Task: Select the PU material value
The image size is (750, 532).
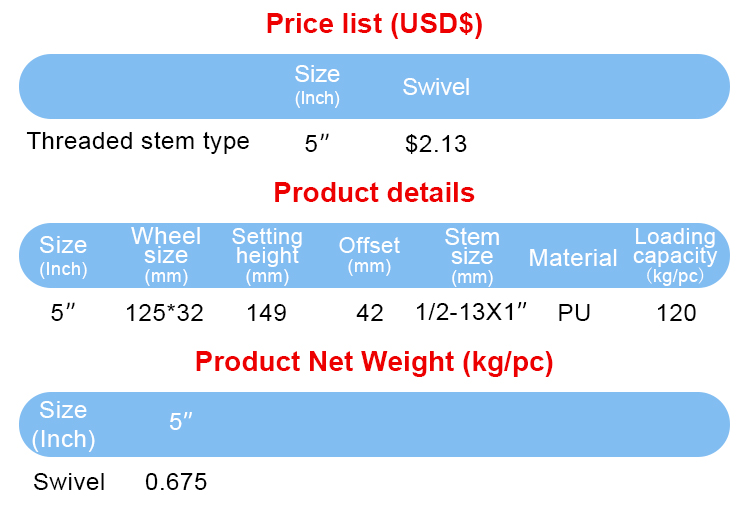Action: (x=574, y=313)
